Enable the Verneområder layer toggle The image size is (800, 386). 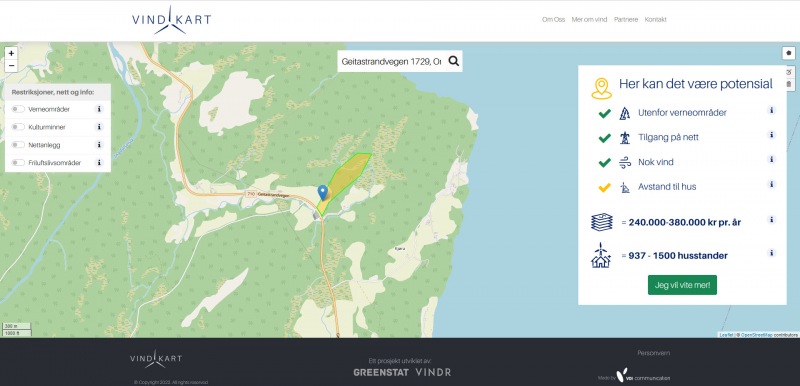pyautogui.click(x=18, y=109)
